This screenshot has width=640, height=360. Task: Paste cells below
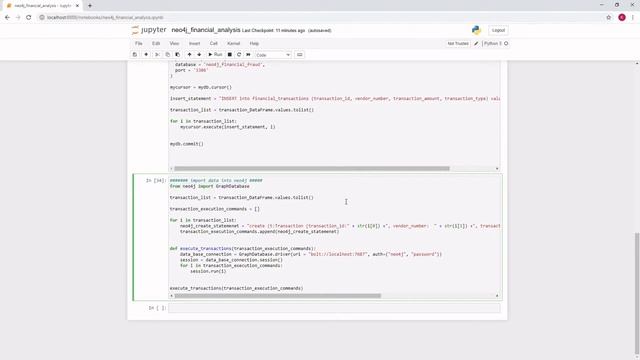pyautogui.click(x=178, y=55)
